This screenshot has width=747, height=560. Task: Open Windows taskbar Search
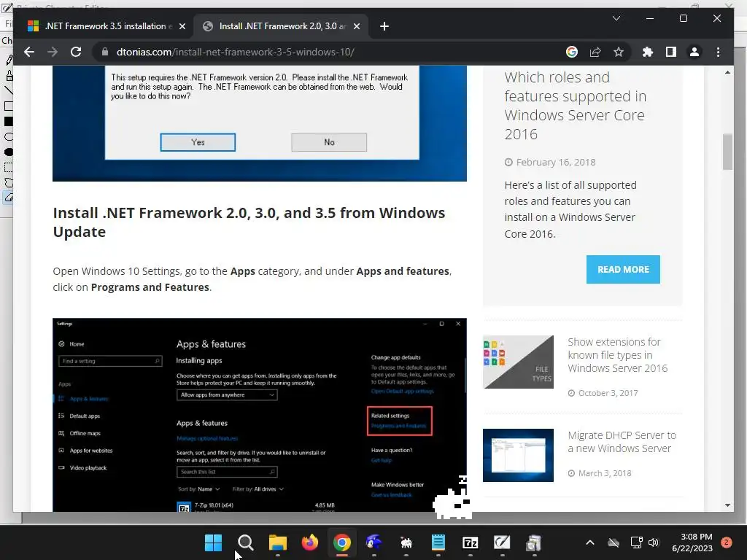(245, 542)
